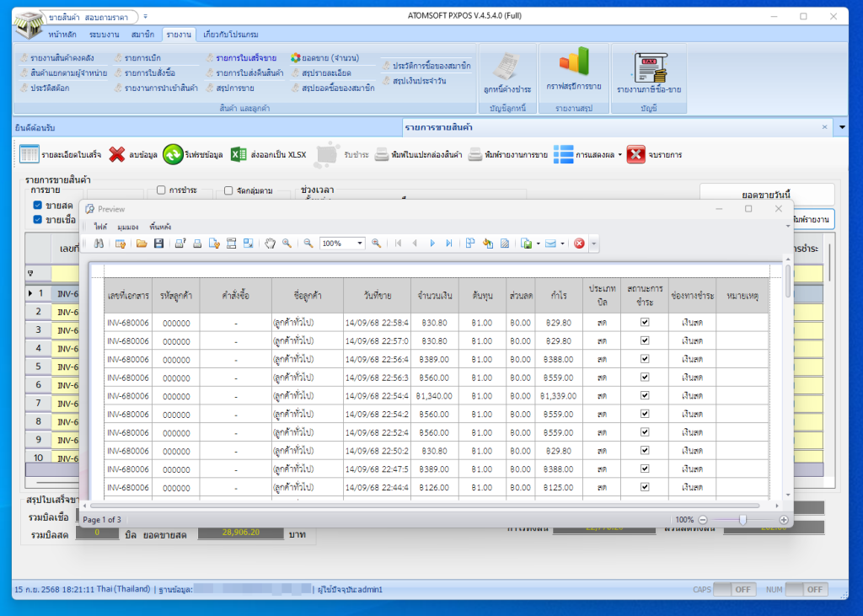Click the watermark icon in Preview toolbar
The image size is (863, 616).
(505, 244)
